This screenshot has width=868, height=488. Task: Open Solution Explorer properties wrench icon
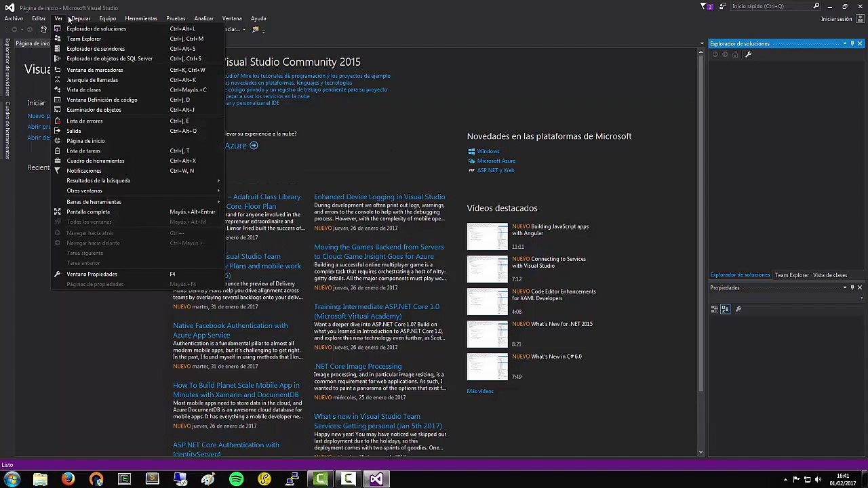coord(748,54)
